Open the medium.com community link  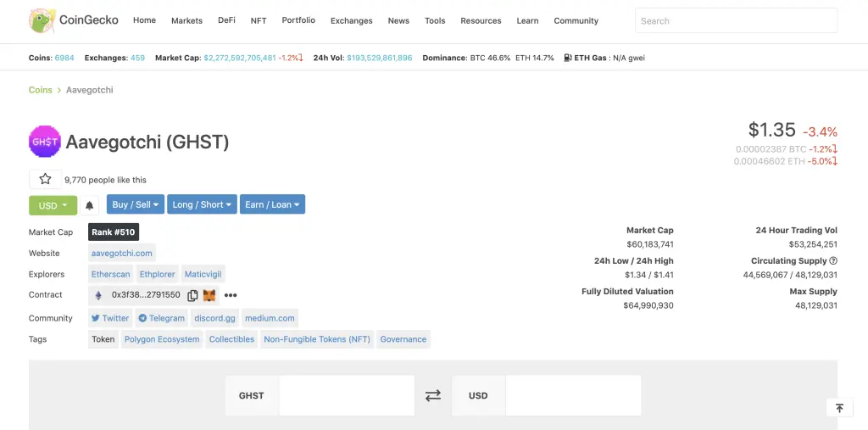270,318
